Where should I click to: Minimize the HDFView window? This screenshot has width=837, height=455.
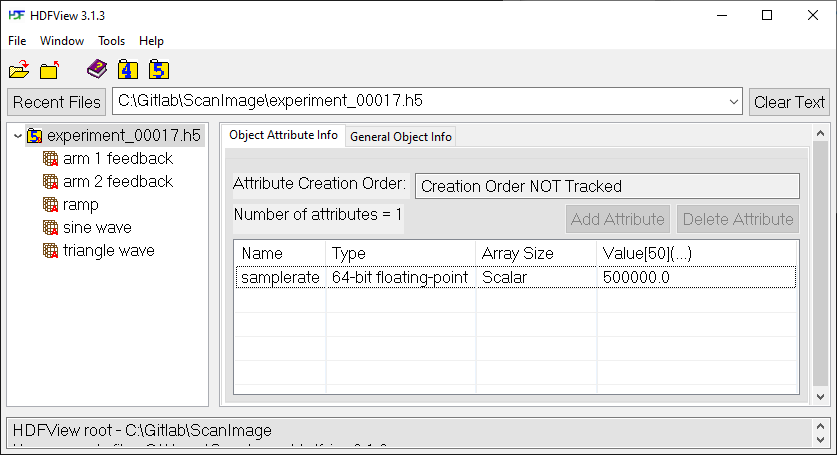tap(722, 15)
